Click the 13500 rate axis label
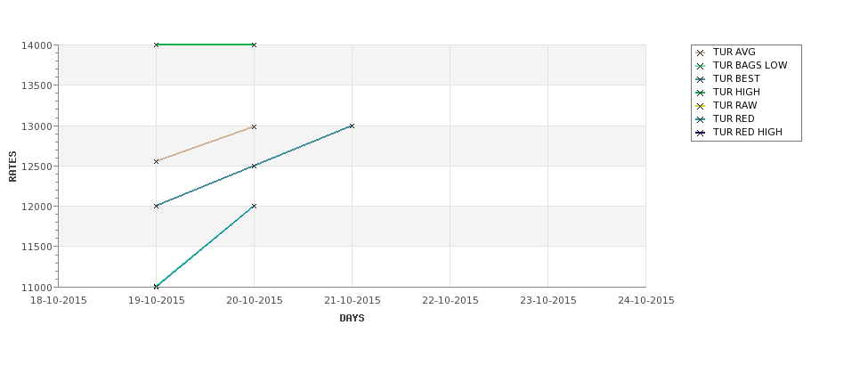 click(37, 85)
